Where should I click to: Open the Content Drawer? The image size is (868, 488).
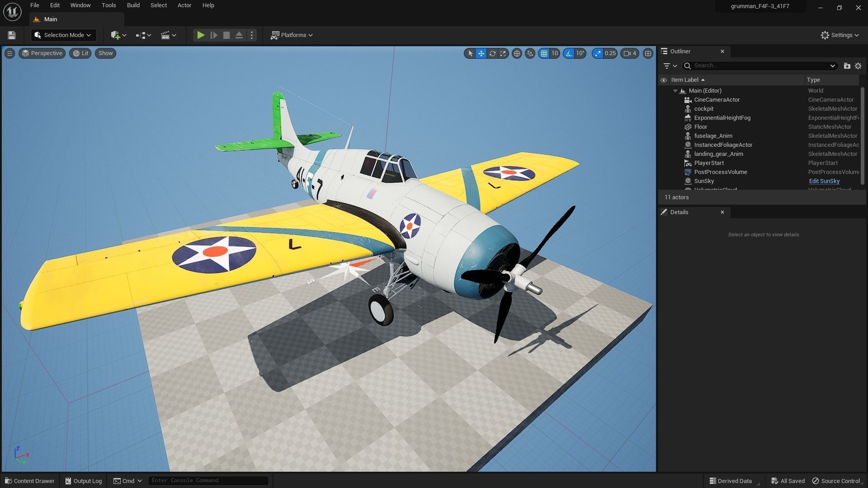coord(30,481)
